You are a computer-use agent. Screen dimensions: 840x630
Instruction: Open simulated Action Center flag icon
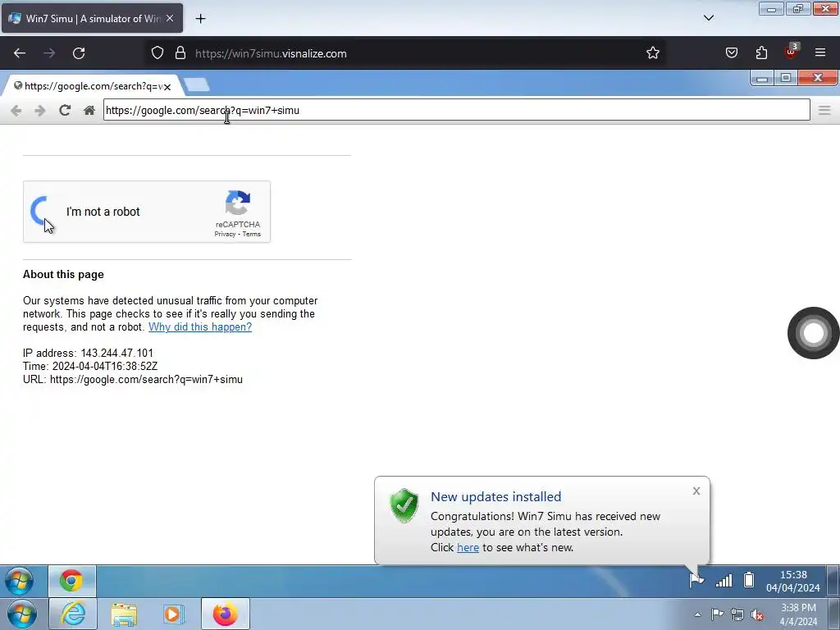click(696, 580)
